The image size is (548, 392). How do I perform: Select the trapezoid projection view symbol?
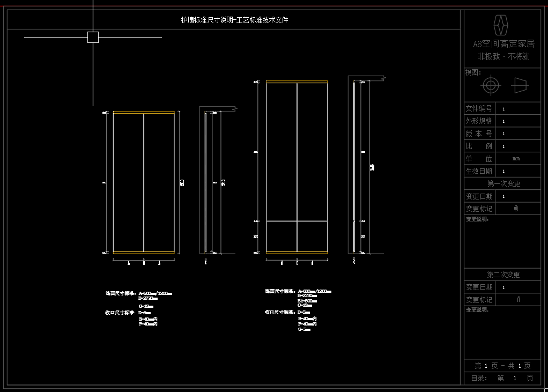click(520, 86)
